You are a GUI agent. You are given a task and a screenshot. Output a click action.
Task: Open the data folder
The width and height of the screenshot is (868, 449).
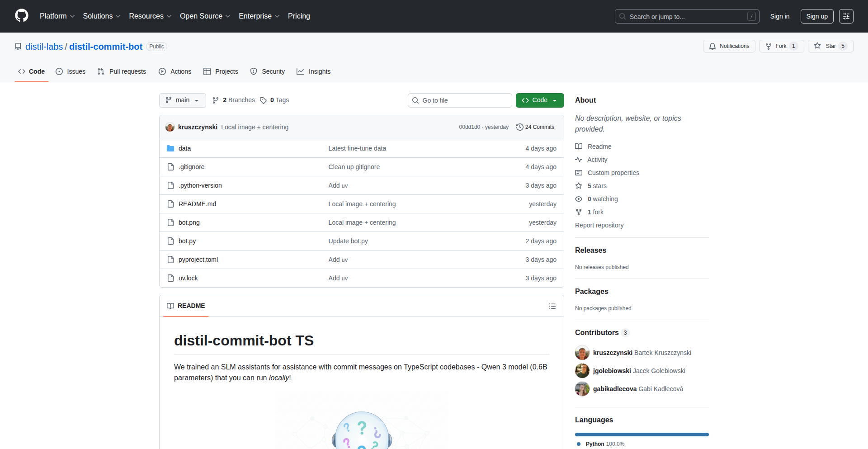[184, 148]
